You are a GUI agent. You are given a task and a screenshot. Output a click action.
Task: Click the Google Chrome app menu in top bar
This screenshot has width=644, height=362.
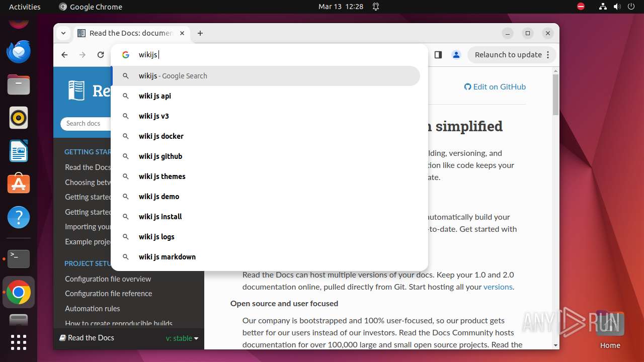[x=91, y=7]
